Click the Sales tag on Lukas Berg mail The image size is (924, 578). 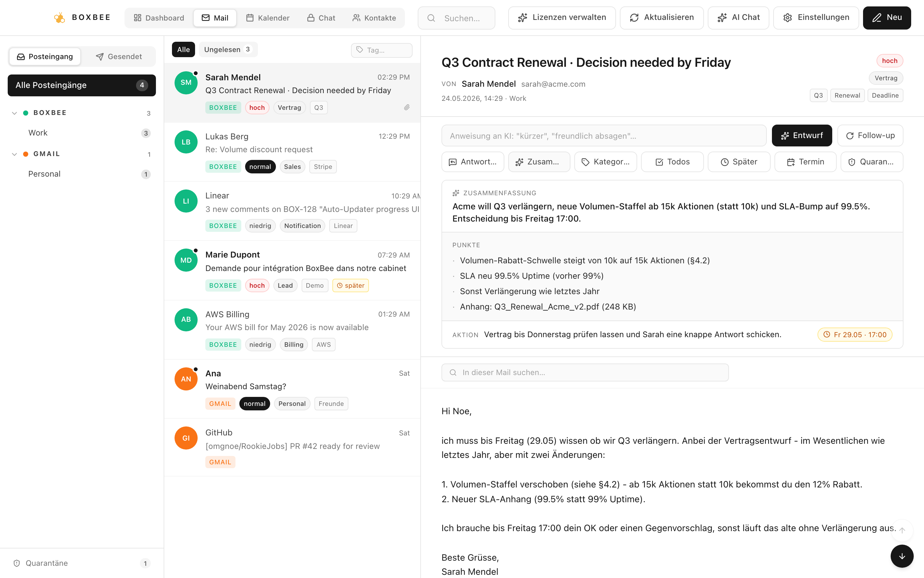[x=292, y=167]
